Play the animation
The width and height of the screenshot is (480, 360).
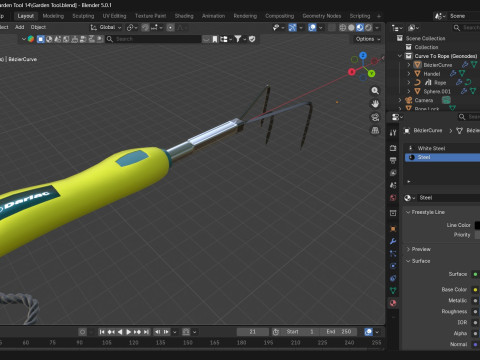click(128, 332)
